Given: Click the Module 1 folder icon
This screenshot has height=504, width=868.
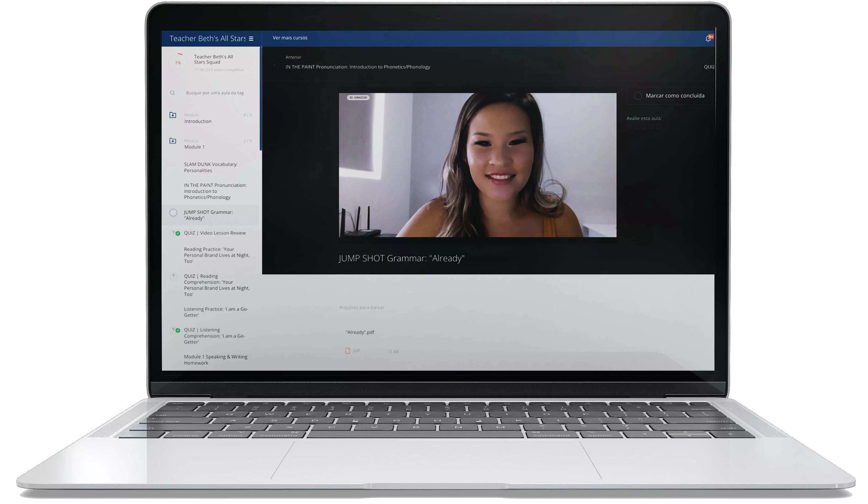Looking at the screenshot, I should pos(173,141).
